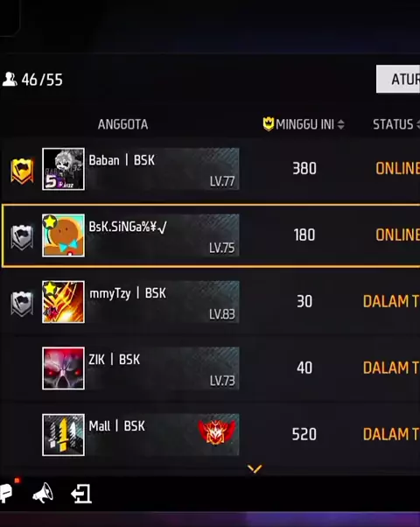Open the flag icon with the red notification dot
The image size is (420, 527).
(7, 491)
